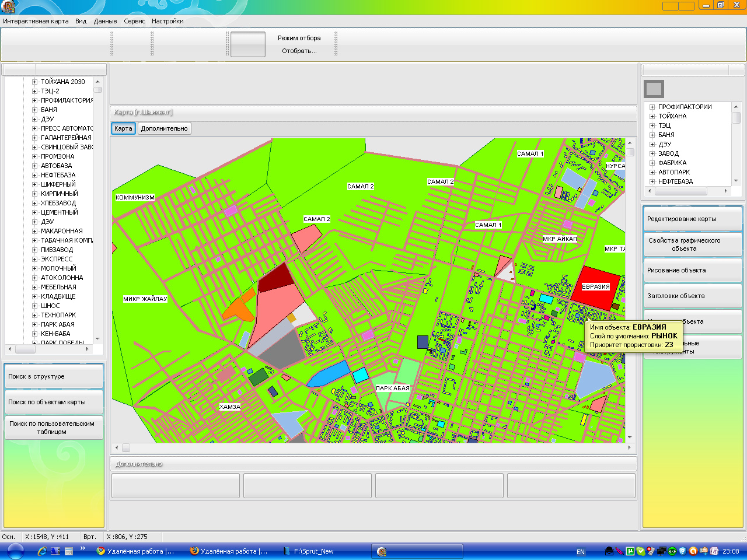The image size is (747, 560).
Task: Expand the ФАБРИКА node in right layer tree
Action: (x=652, y=163)
